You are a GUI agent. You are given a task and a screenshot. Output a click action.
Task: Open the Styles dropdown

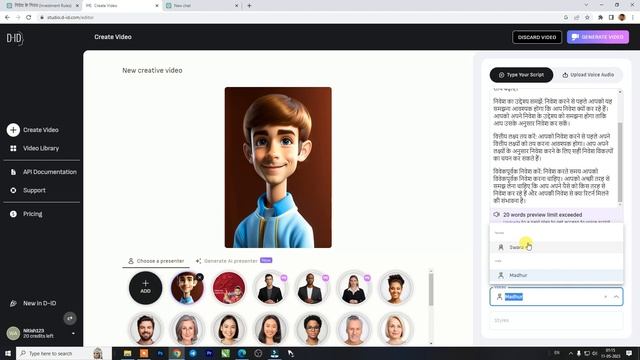pos(556,320)
